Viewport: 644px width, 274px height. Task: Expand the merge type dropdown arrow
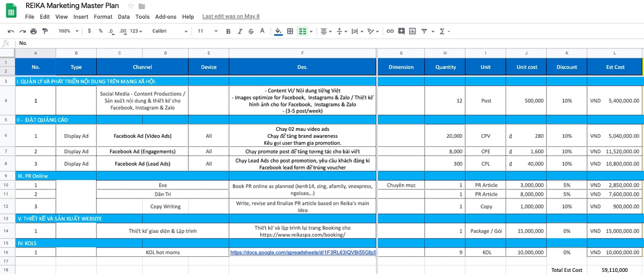pos(311,31)
